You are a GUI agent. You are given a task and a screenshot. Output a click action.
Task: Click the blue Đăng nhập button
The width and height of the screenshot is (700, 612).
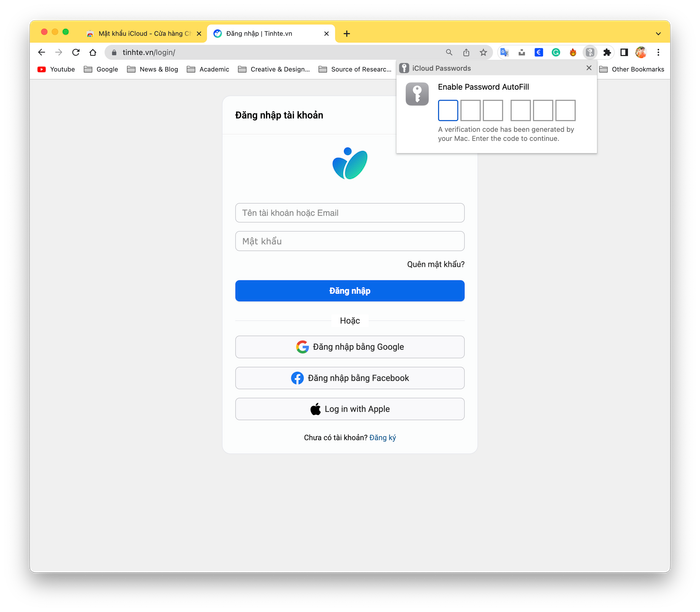[350, 291]
